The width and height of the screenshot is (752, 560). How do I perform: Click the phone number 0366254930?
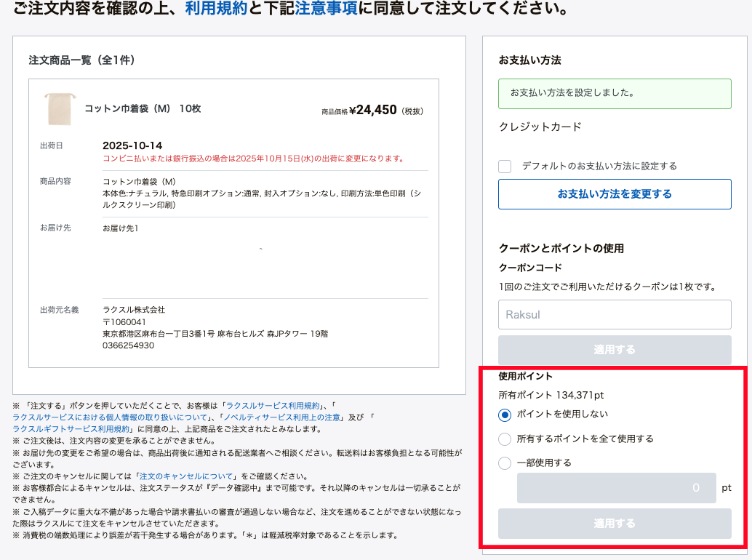pyautogui.click(x=129, y=345)
